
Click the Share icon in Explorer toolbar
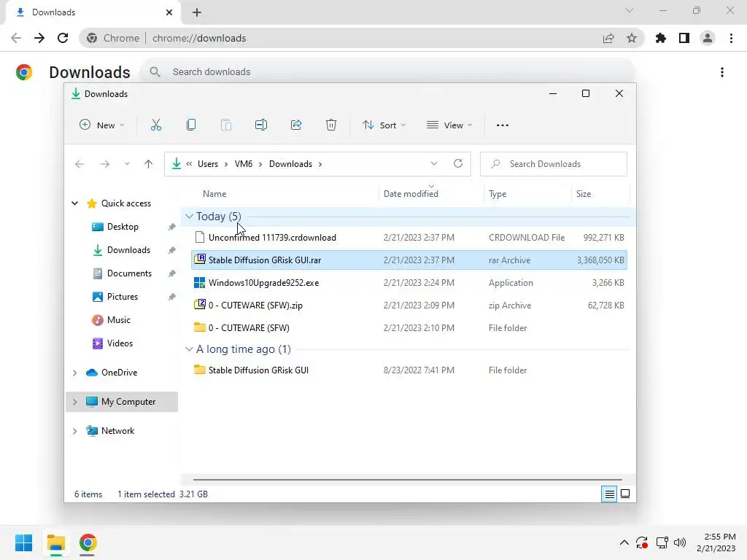(296, 125)
